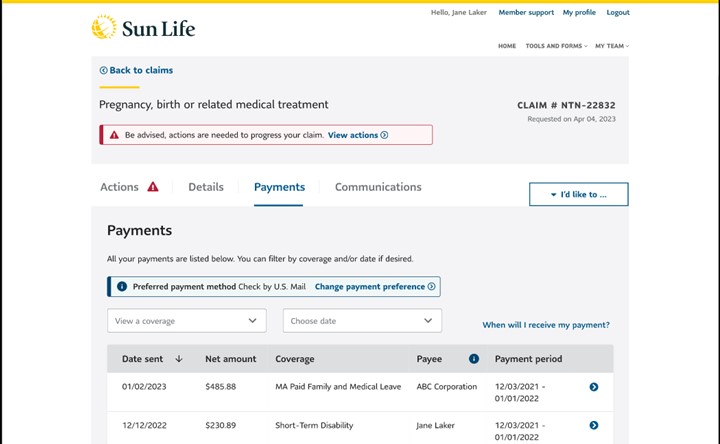Click Change payment preference link
This screenshot has width=720, height=444.
tap(375, 286)
